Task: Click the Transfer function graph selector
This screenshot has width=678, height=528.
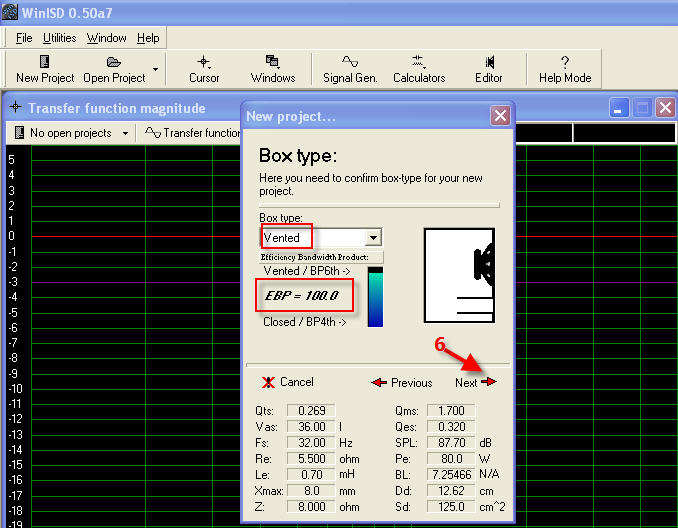Action: point(192,133)
